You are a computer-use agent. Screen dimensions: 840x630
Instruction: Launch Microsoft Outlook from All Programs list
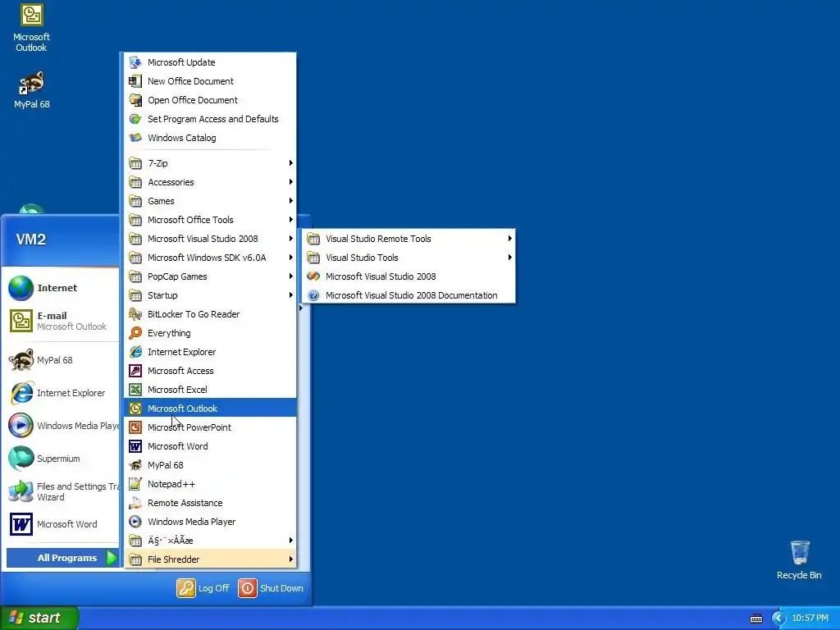(x=210, y=409)
